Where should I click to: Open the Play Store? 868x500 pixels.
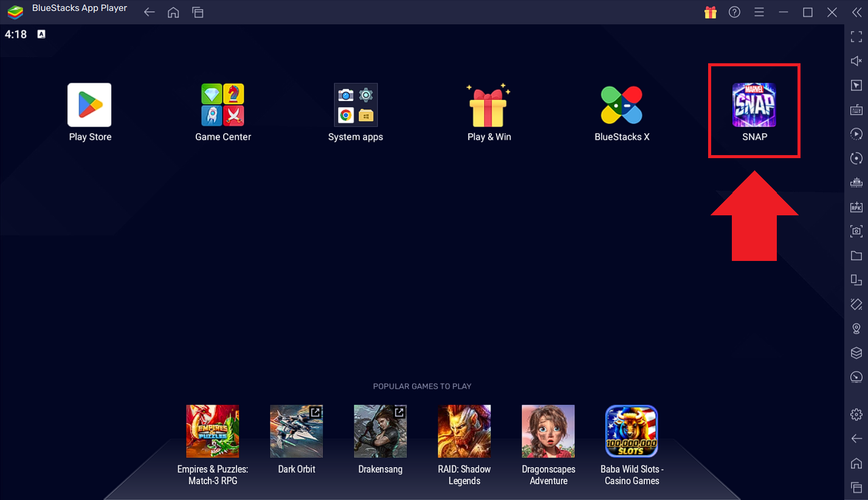coord(89,105)
